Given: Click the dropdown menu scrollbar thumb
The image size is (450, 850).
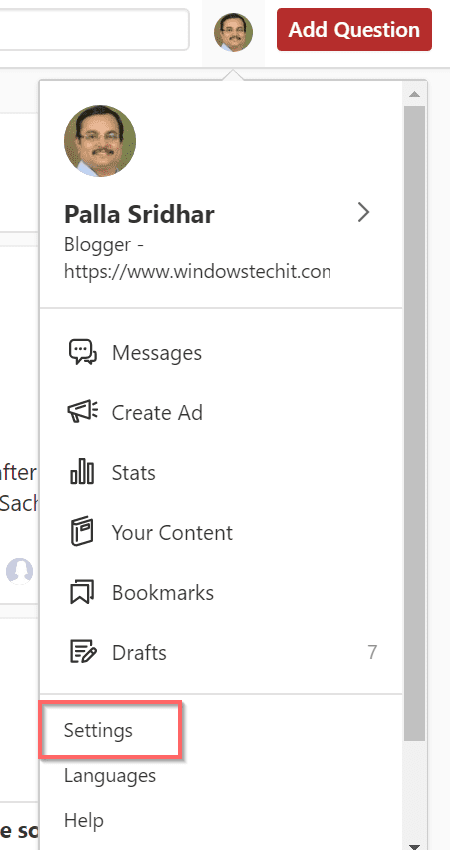Looking at the screenshot, I should coord(415,423).
